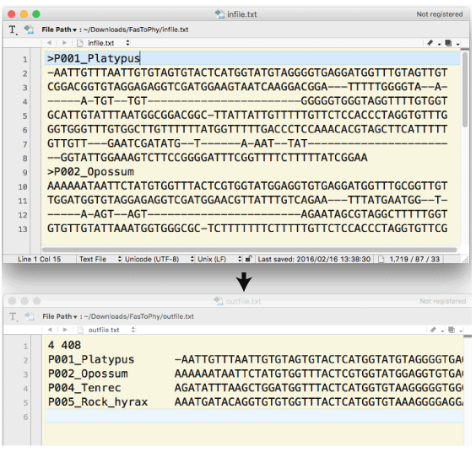This screenshot has height=452, width=476.
Task: Change the Unicode (UTF-8) encoding selector
Action: (160, 259)
